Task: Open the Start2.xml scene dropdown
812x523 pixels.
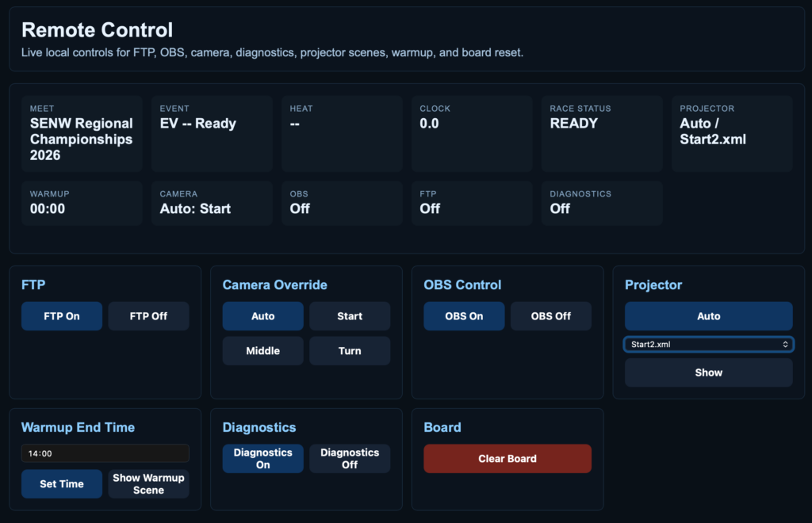Action: [x=709, y=345]
